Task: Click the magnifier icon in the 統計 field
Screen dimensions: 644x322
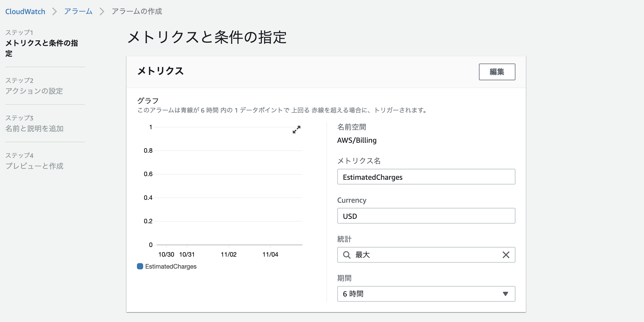Action: coord(346,255)
